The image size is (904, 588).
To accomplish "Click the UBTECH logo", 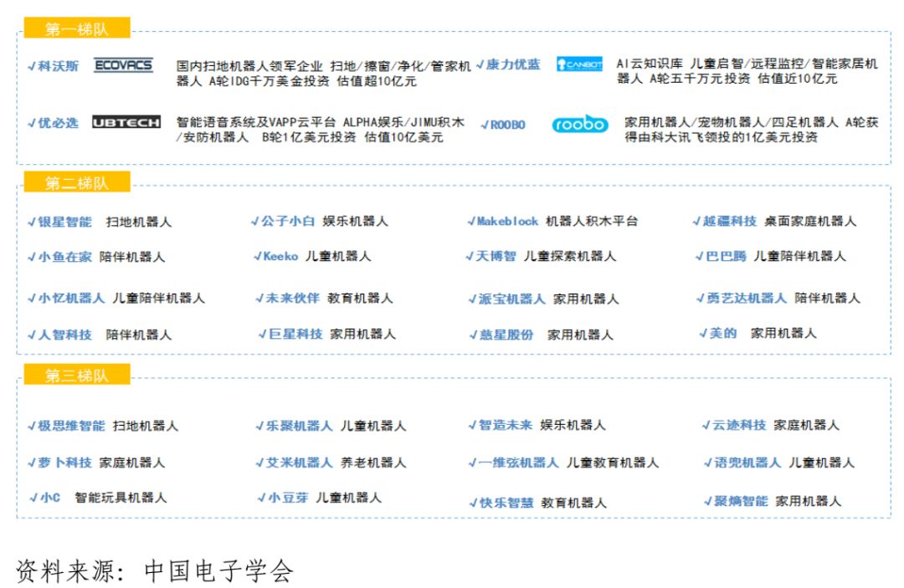I will tap(126, 122).
